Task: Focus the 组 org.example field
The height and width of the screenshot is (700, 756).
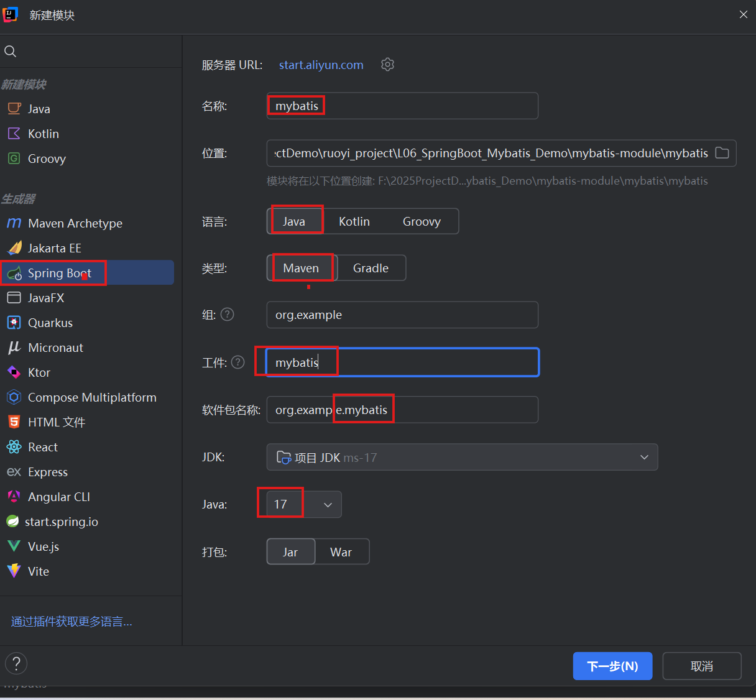Action: (402, 315)
